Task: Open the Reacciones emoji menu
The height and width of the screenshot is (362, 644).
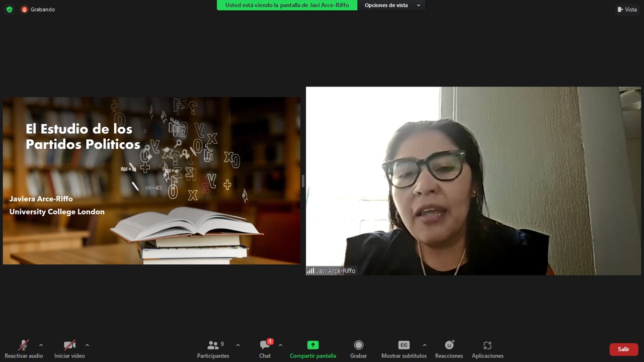Action: pos(449,349)
